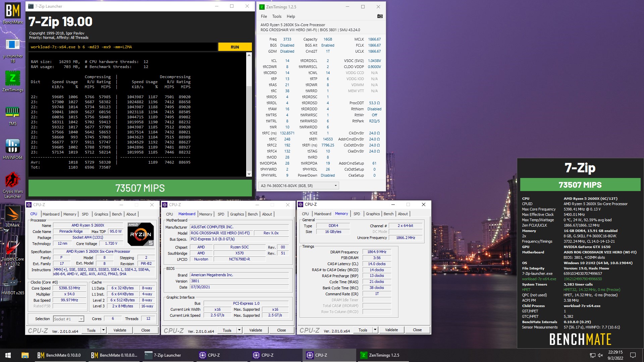Click the muted volume tray icon

click(600, 355)
